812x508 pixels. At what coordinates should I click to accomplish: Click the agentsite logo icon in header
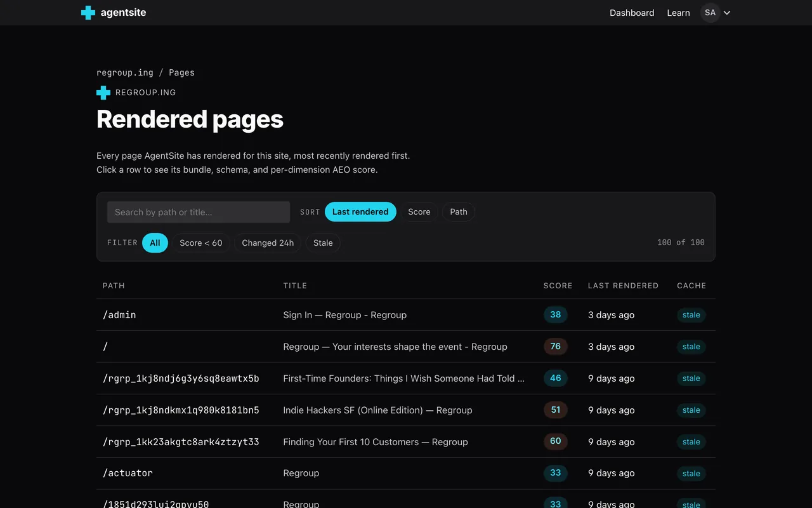pos(88,13)
